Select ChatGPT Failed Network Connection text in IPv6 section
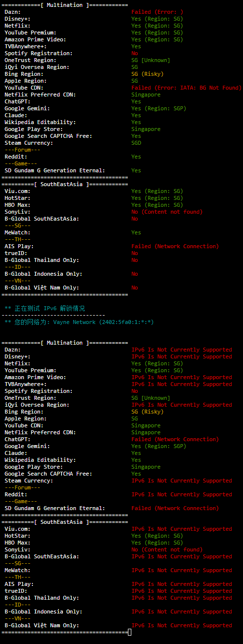 [175, 439]
